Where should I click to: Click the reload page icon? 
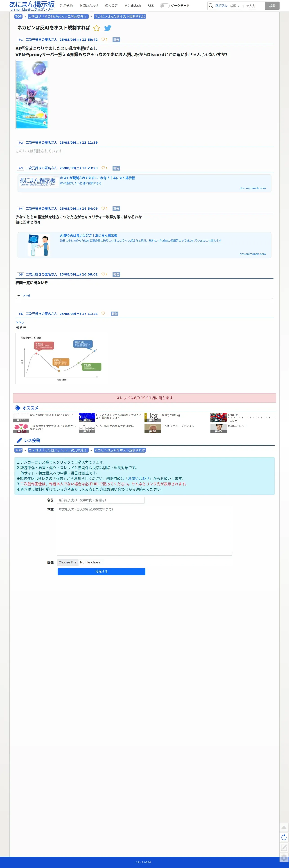click(284, 837)
